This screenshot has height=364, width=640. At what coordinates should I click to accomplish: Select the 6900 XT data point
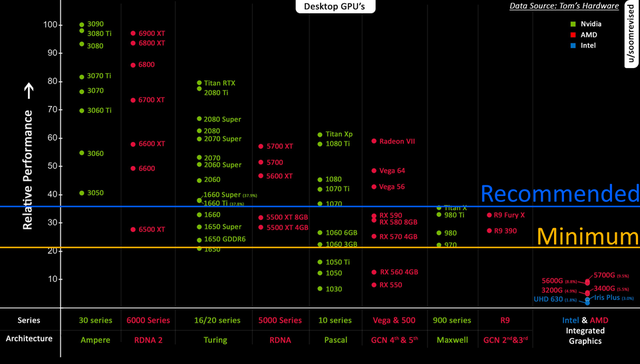click(133, 33)
